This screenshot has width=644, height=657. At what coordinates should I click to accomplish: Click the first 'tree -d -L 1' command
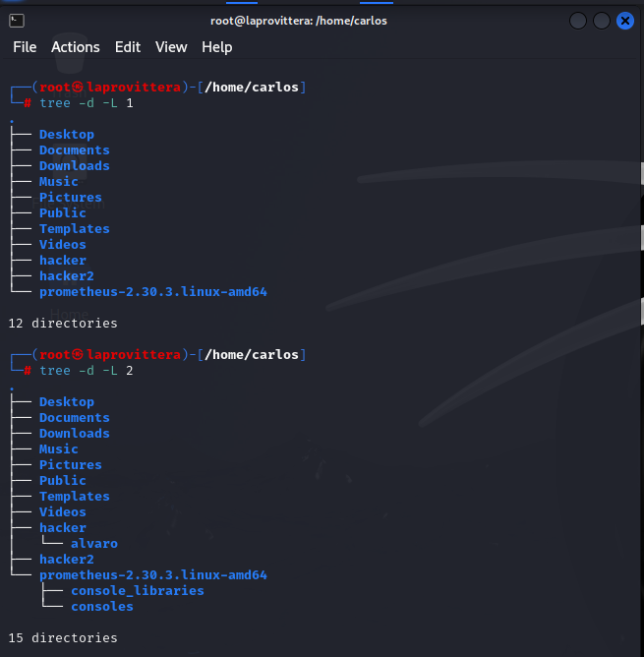(87, 103)
